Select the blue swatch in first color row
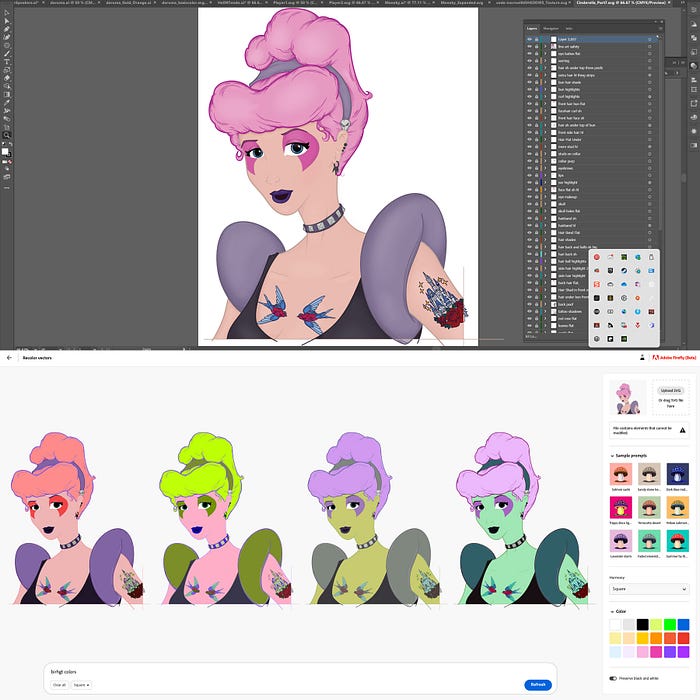Viewport: 700px width, 700px height. (683, 624)
